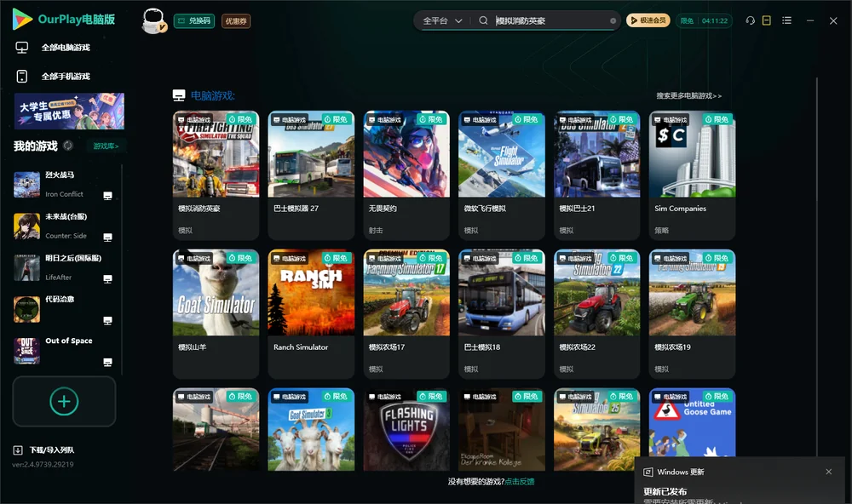
Task: Open 未来战(台服) Counter: Side entry
Action: tap(64, 226)
